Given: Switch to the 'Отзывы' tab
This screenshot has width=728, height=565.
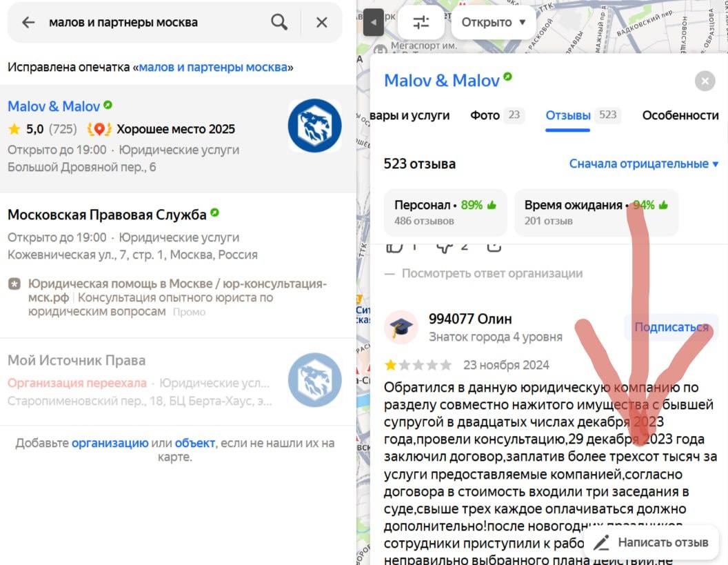Looking at the screenshot, I should (x=583, y=115).
